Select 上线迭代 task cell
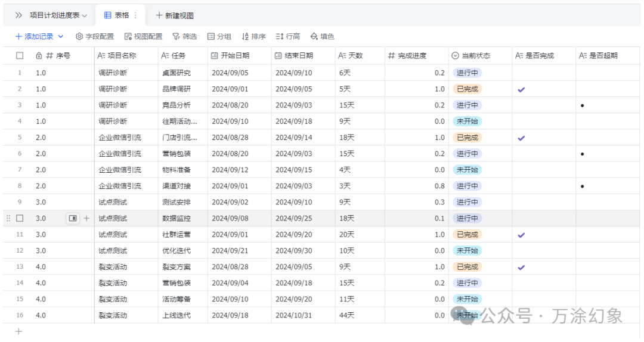Viewport: 644px width, 342px height. pyautogui.click(x=183, y=315)
